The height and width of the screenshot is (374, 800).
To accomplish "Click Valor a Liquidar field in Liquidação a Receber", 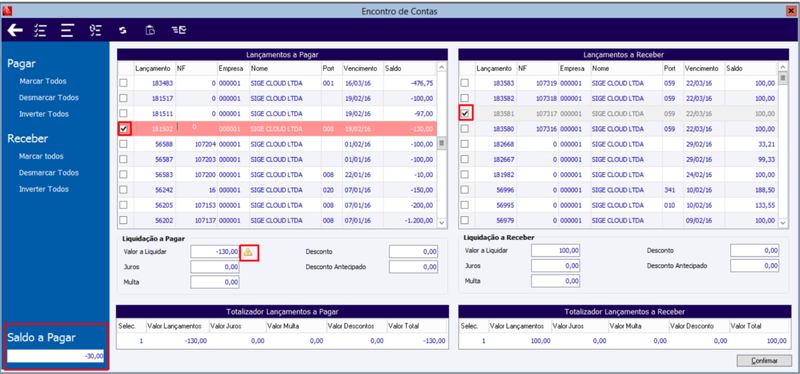I will [x=556, y=251].
